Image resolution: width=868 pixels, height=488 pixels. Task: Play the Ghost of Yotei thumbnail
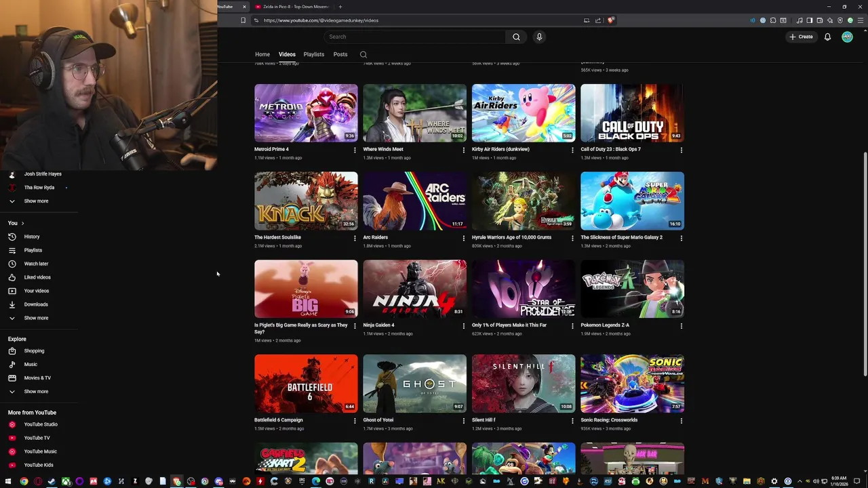pos(415,384)
